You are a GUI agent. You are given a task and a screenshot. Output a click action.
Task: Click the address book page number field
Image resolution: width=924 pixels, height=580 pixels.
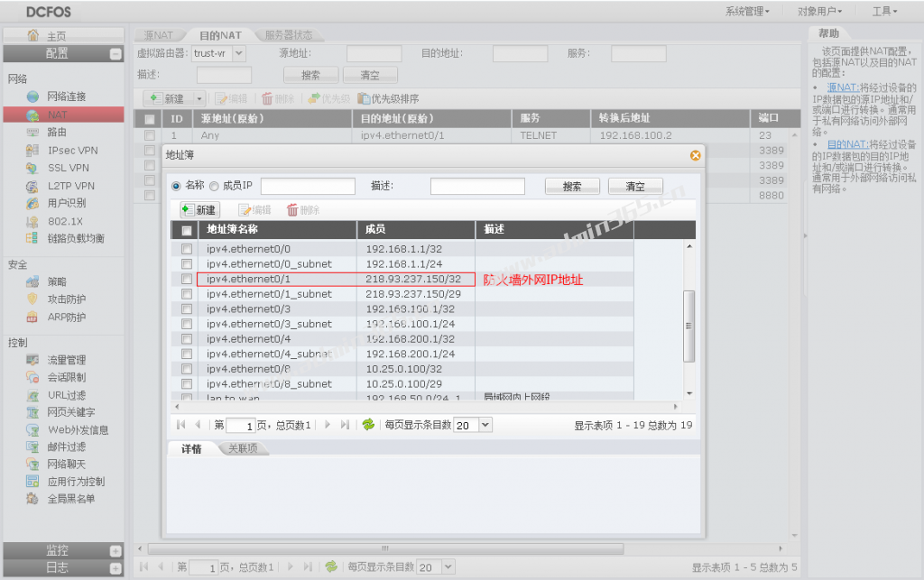click(x=240, y=425)
